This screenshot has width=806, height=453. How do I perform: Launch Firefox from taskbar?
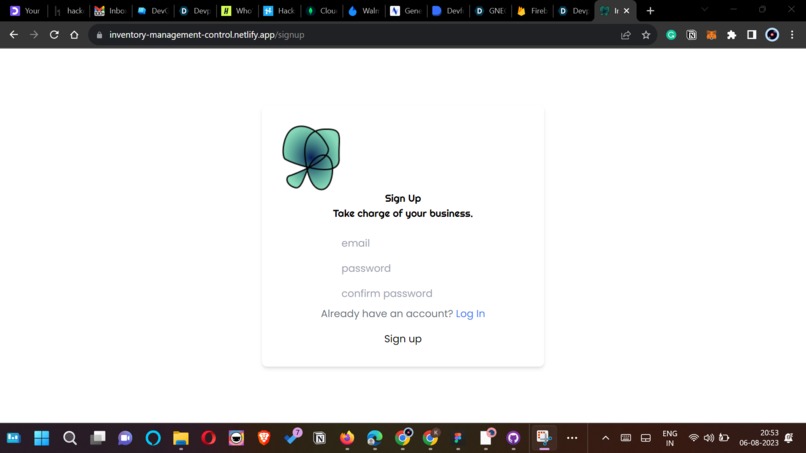point(347,438)
